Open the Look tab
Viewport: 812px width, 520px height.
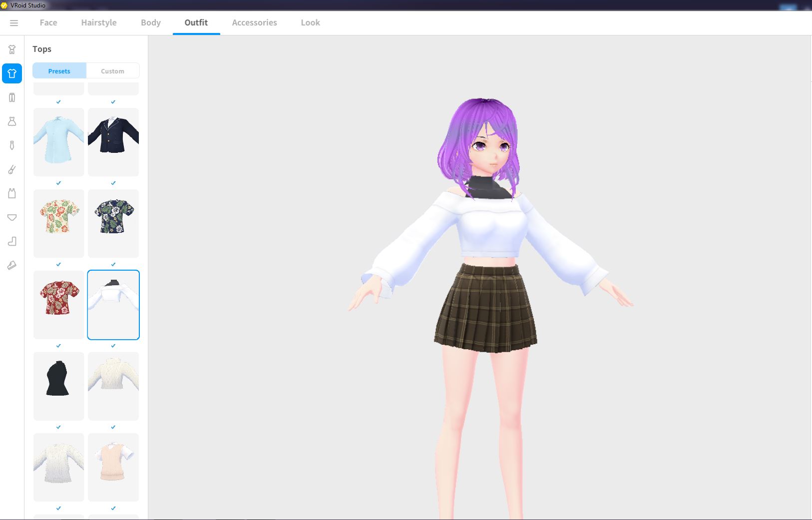(x=310, y=22)
